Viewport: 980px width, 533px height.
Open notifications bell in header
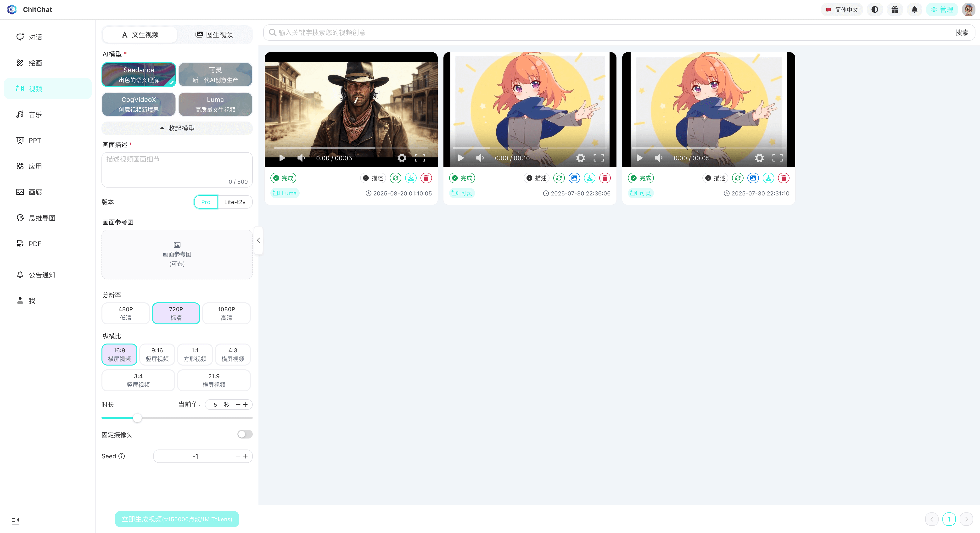[915, 10]
